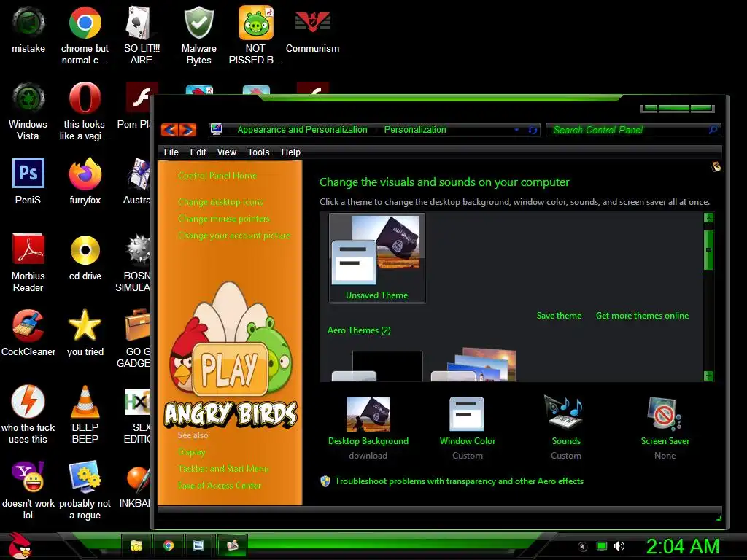This screenshot has height=560, width=747.
Task: Open the Morbius Reader desktop icon
Action: 28,262
